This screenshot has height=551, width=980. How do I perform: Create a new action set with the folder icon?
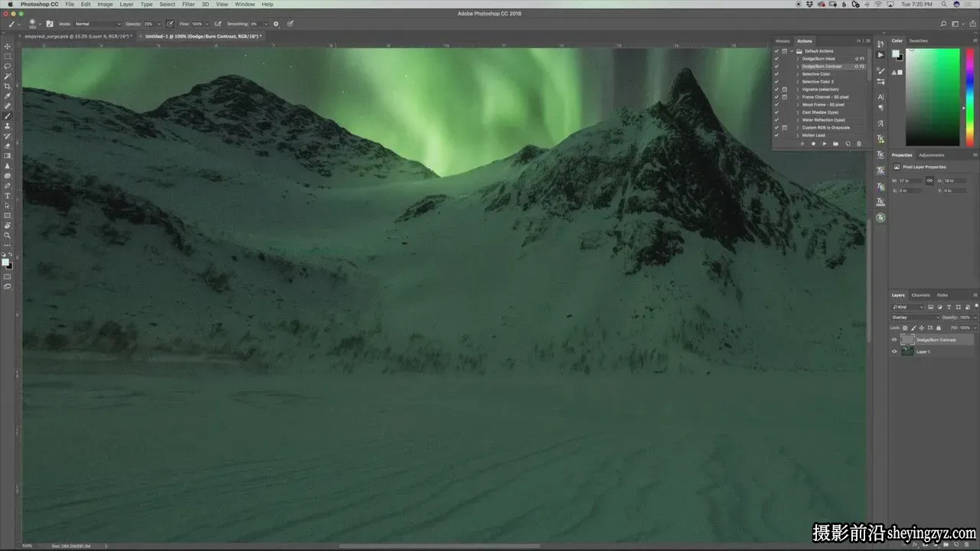click(x=836, y=144)
